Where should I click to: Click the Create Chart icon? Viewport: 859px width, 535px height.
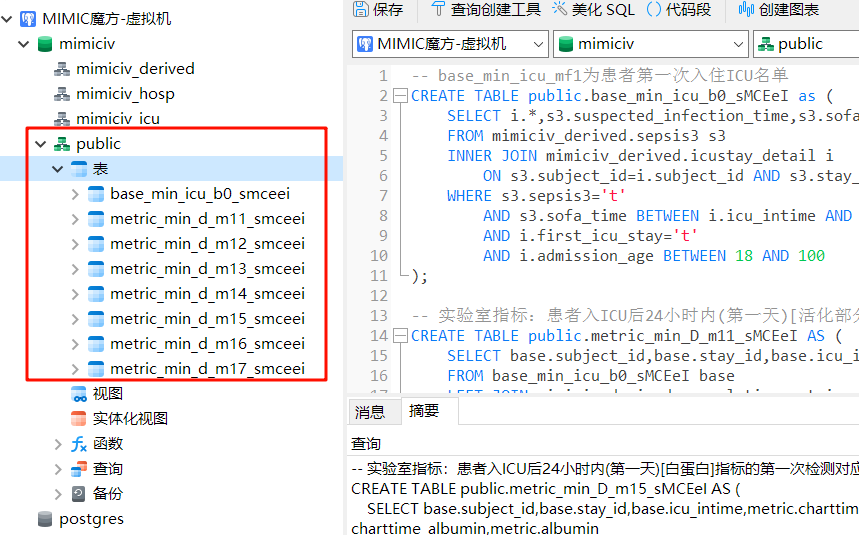(746, 9)
